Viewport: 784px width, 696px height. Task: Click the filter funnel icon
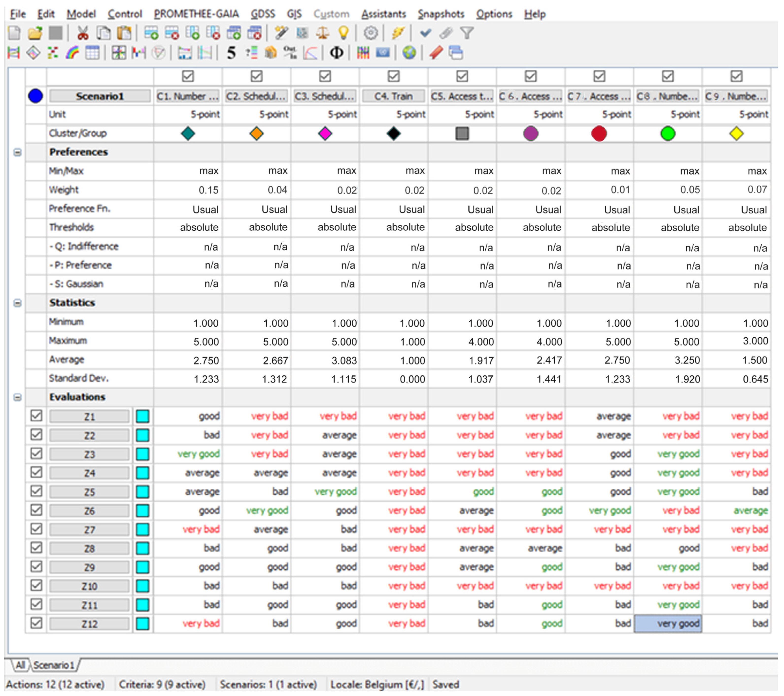467,33
